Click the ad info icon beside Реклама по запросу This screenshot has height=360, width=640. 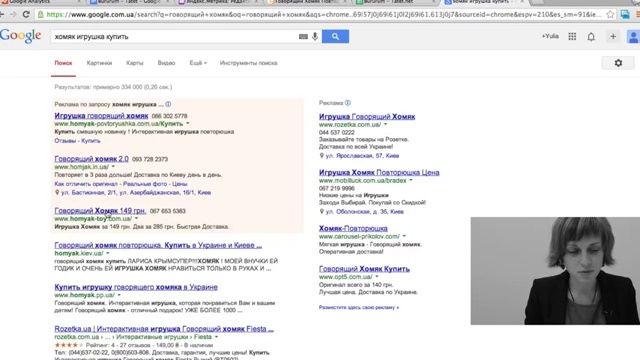(x=168, y=104)
